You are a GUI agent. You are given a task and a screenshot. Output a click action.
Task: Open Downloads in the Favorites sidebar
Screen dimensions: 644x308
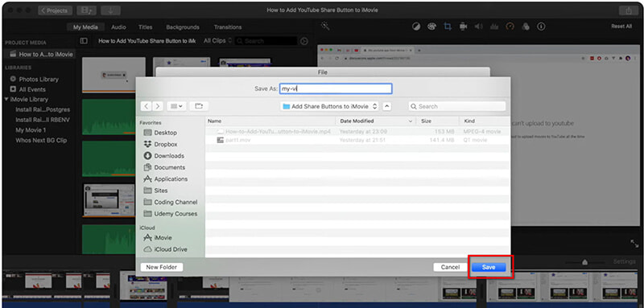(164, 156)
